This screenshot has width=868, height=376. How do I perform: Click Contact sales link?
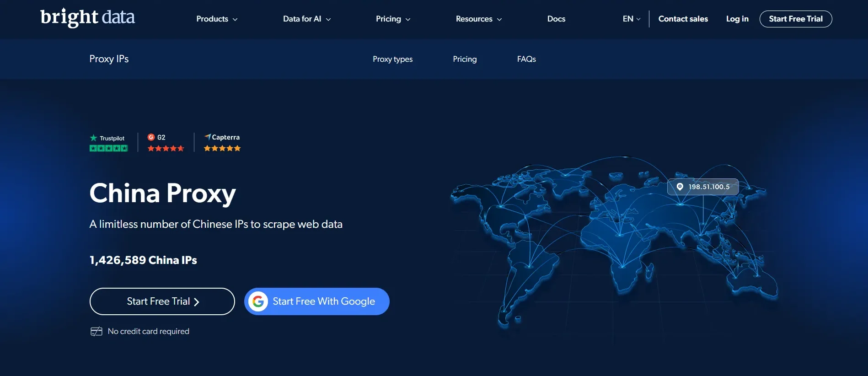pos(683,19)
